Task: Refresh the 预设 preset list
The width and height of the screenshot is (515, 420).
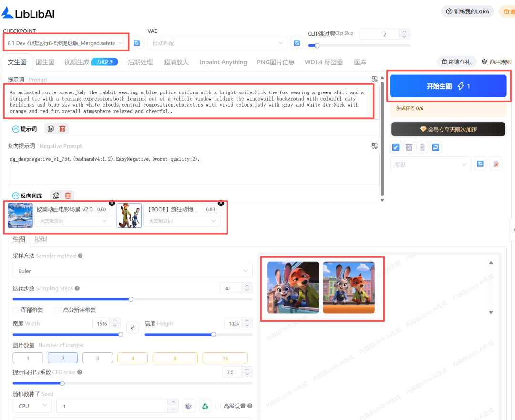Action: (480, 164)
